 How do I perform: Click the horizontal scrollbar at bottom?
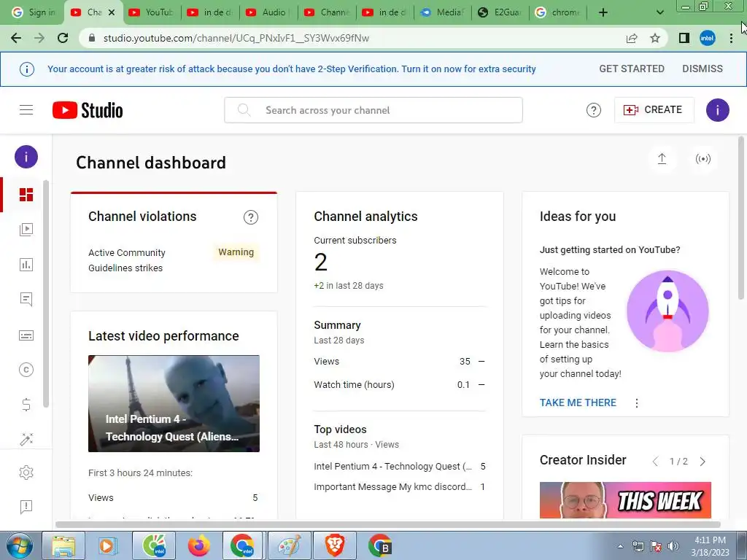[388, 525]
